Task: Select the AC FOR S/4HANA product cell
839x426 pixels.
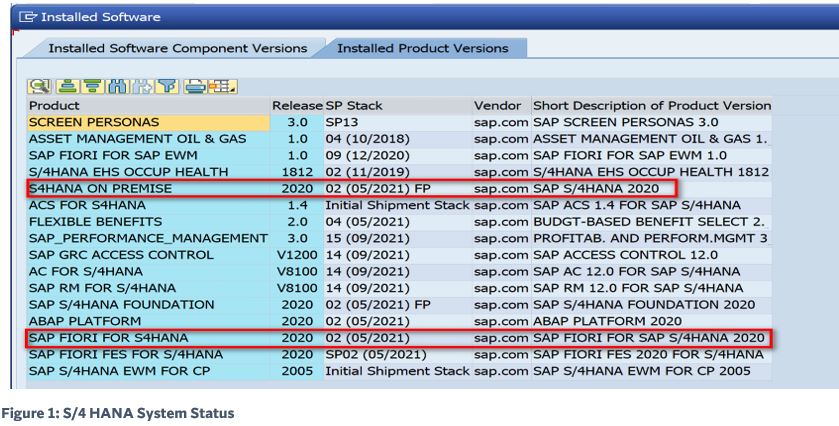Action: pos(148,271)
